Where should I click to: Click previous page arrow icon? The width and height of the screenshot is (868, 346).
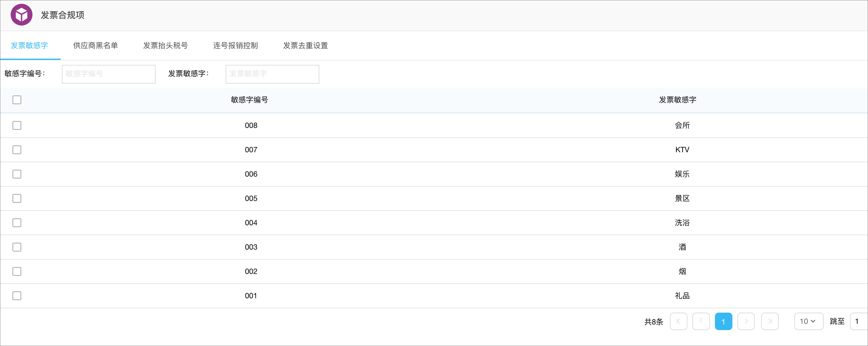coord(701,321)
